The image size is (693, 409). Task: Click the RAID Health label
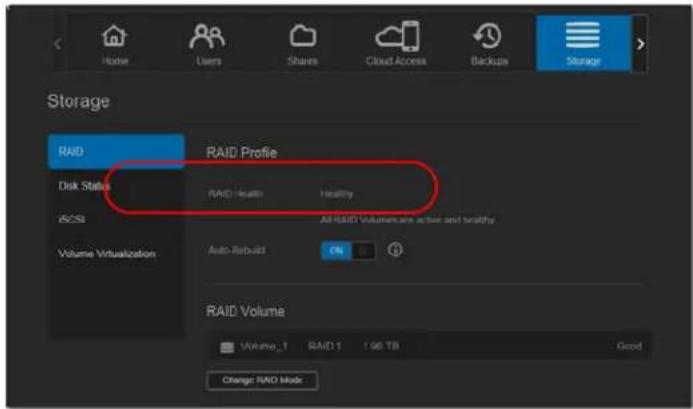(x=236, y=194)
